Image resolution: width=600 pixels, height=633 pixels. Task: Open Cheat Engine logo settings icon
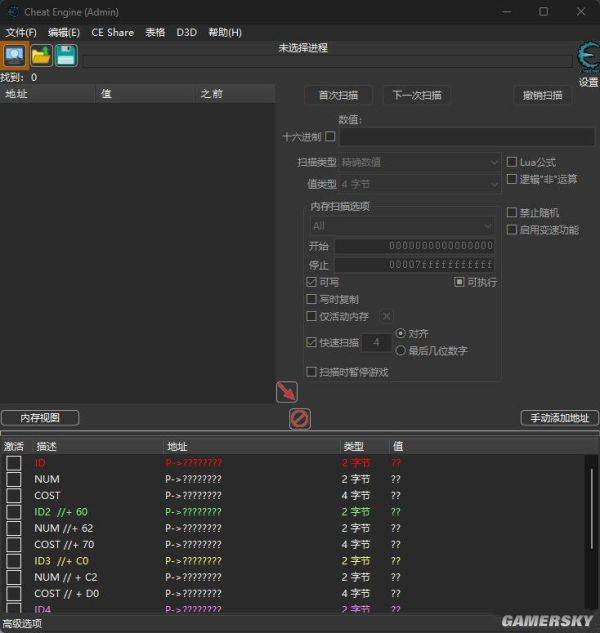click(x=588, y=58)
